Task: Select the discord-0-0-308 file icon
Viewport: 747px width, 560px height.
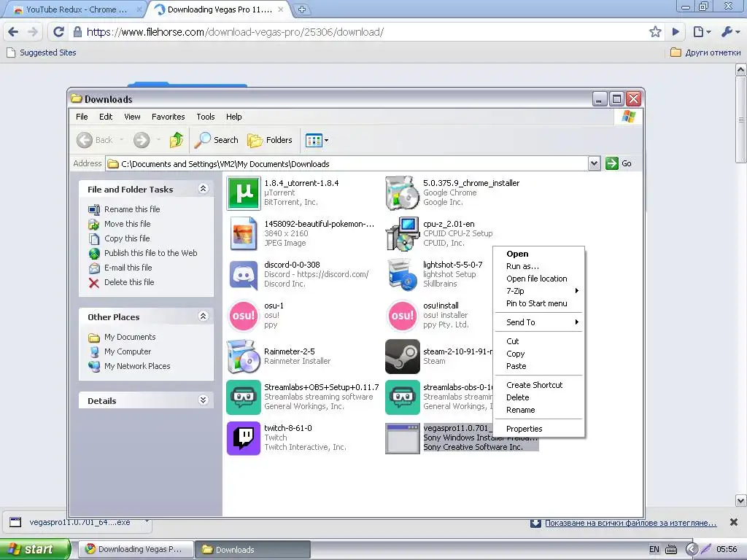Action: coord(244,275)
